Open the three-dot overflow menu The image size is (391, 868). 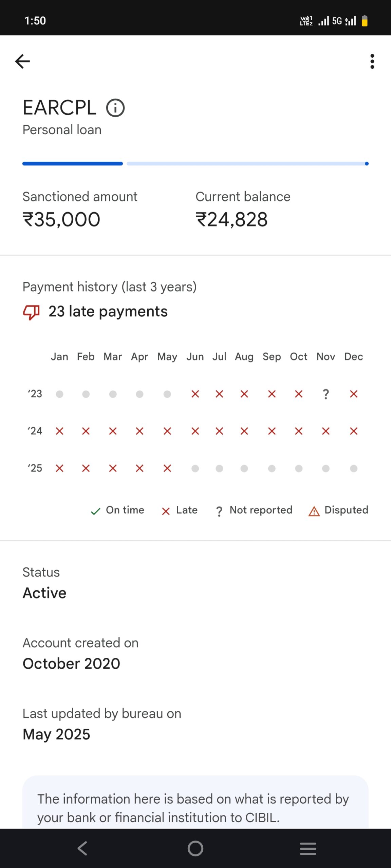[x=372, y=61]
